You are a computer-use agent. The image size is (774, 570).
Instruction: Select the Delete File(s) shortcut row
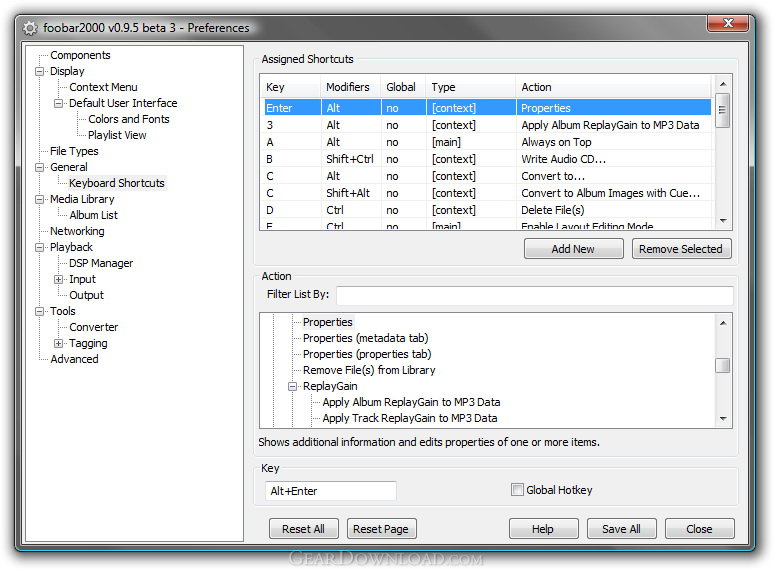[x=486, y=210]
